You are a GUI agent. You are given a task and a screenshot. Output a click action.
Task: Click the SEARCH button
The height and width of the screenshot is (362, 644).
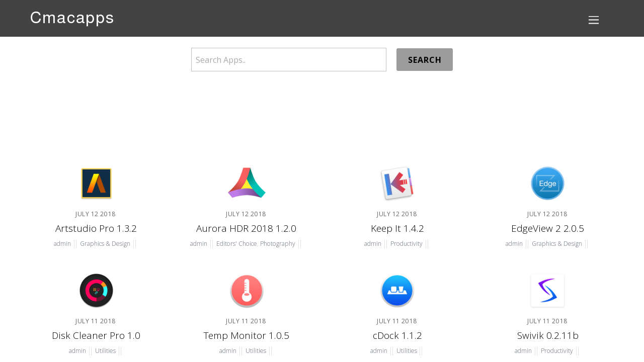425,60
